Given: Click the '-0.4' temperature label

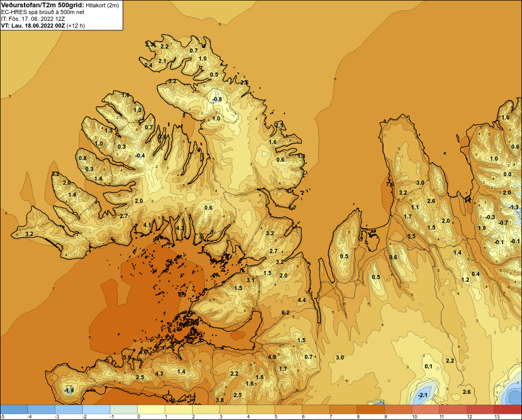Looking at the screenshot, I should [x=140, y=155].
